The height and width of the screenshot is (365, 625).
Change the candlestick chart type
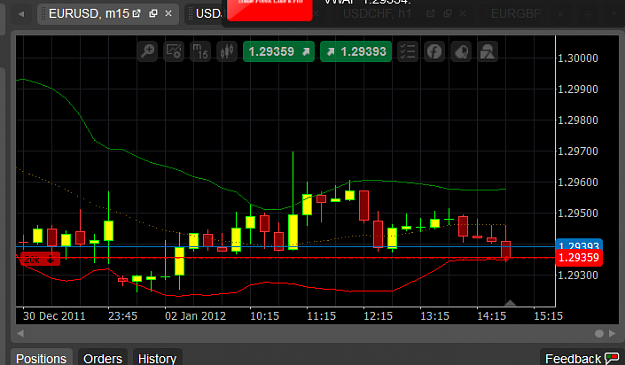tap(226, 51)
